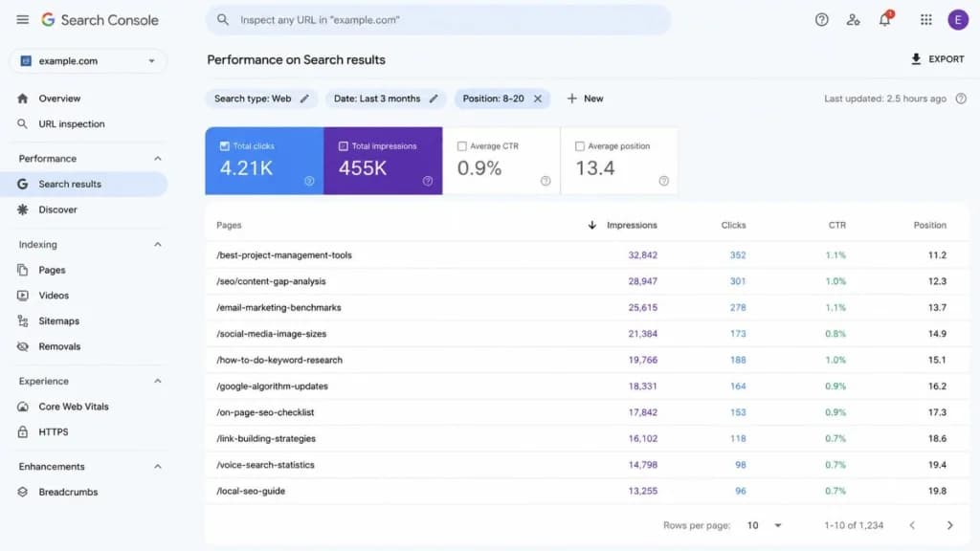Open the example.com property dropdown

tap(88, 61)
